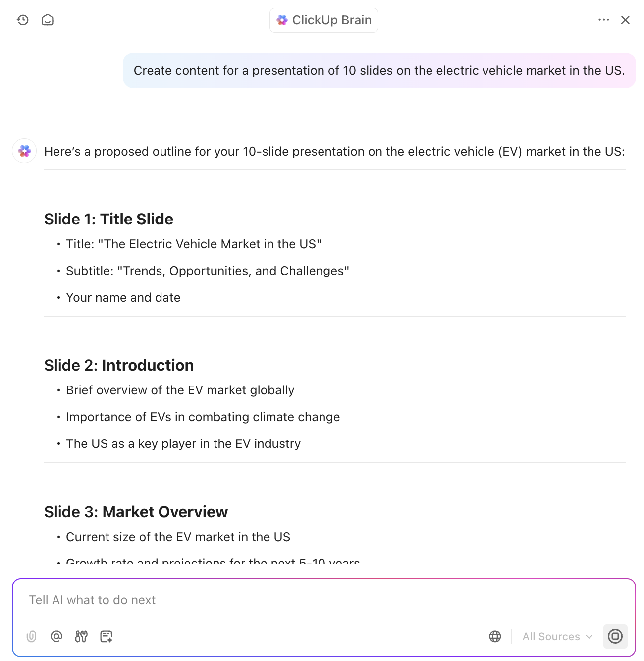This screenshot has width=644, height=661.
Task: Close the ClickUp Brain panel
Action: [x=625, y=20]
